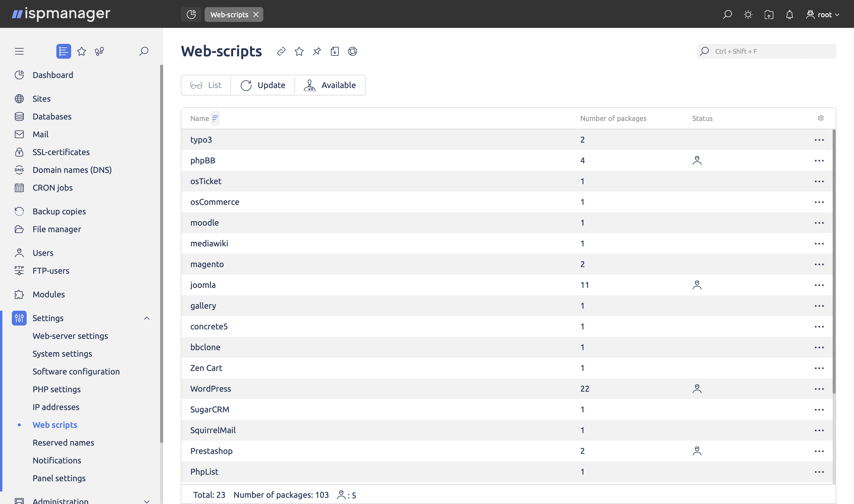Open the dashboard tab icon in the top bar
This screenshot has width=854, height=504.
click(191, 15)
